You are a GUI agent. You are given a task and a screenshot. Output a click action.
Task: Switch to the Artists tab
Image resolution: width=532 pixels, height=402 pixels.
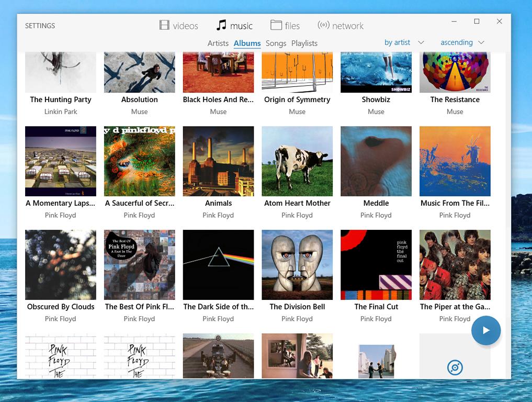(218, 43)
